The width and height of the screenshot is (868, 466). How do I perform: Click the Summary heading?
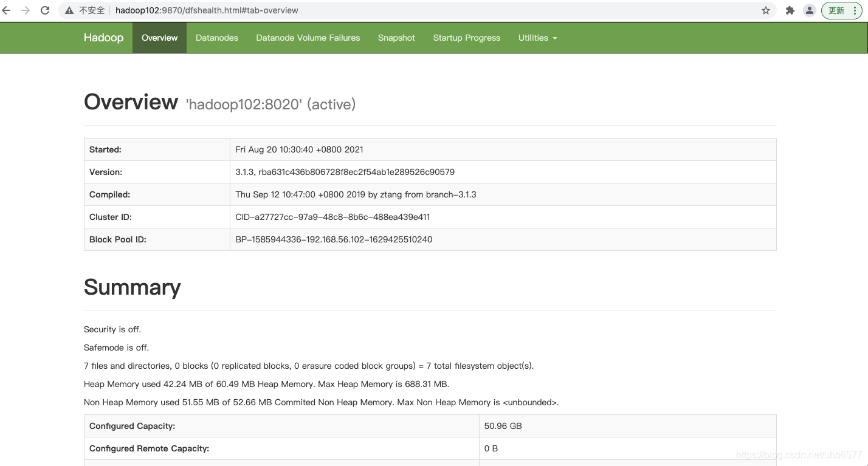pyautogui.click(x=133, y=287)
